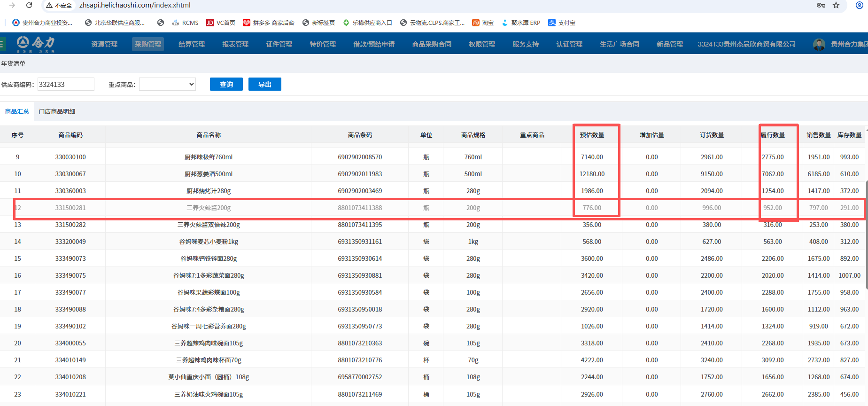Click the 导出 button

pyautogui.click(x=265, y=85)
